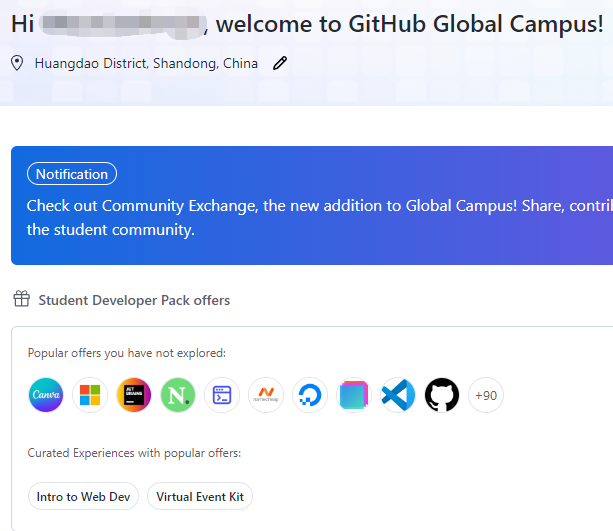Open the GitHub octocat offer icon

(x=442, y=395)
